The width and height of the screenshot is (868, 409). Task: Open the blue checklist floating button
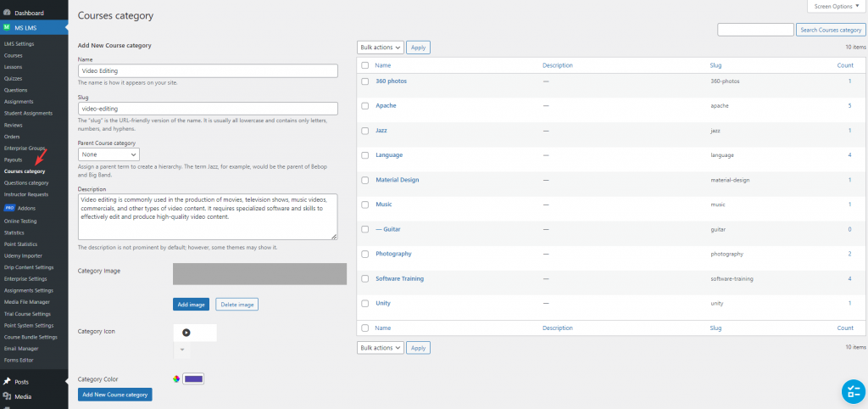853,392
